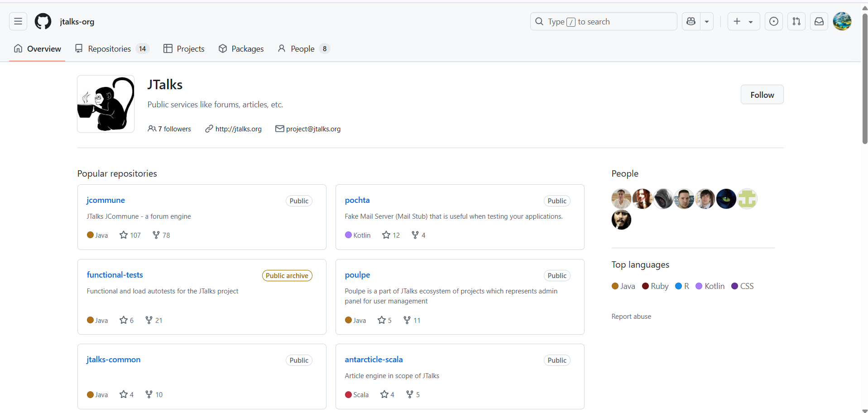Click the Kotlin language label on pochta
The height and width of the screenshot is (413, 868).
(358, 235)
